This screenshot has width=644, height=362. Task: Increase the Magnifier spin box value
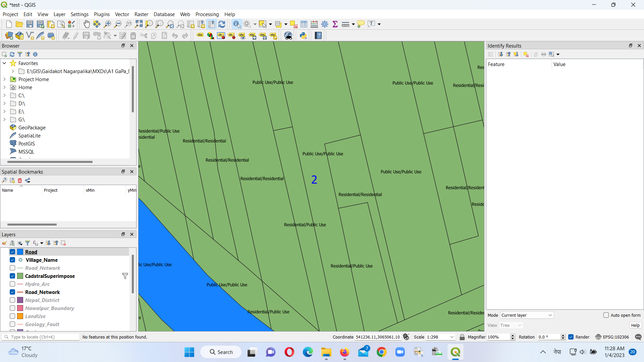tap(513, 335)
